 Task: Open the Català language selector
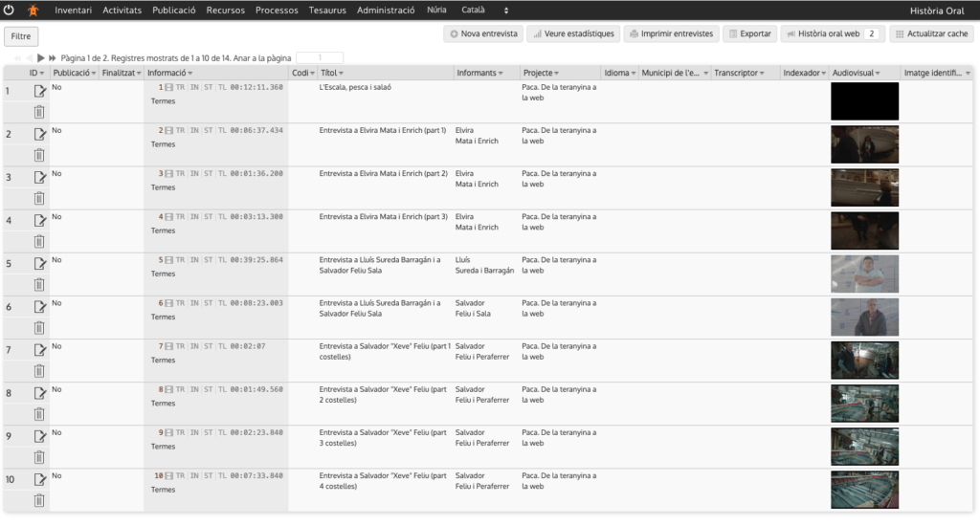[485, 11]
